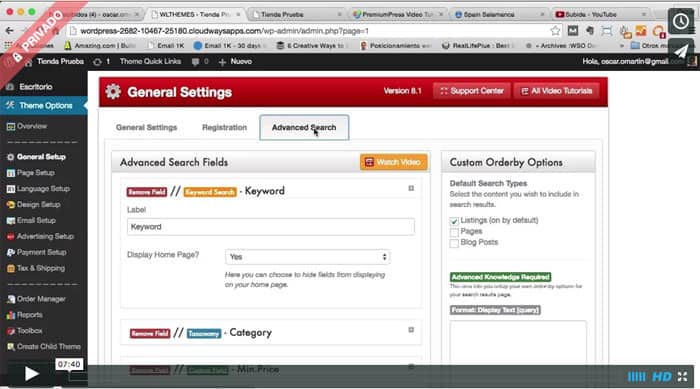Click the Reports chart icon
The width and height of the screenshot is (700, 389).
point(11,315)
